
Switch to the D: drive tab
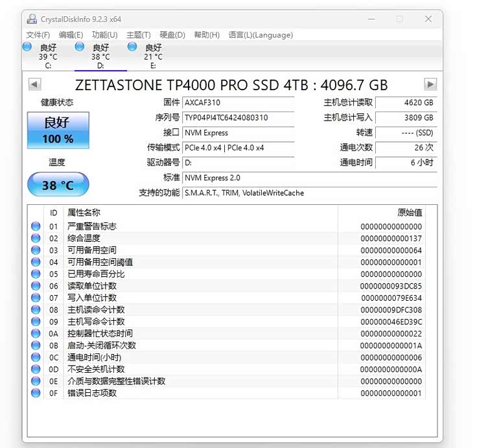click(100, 56)
